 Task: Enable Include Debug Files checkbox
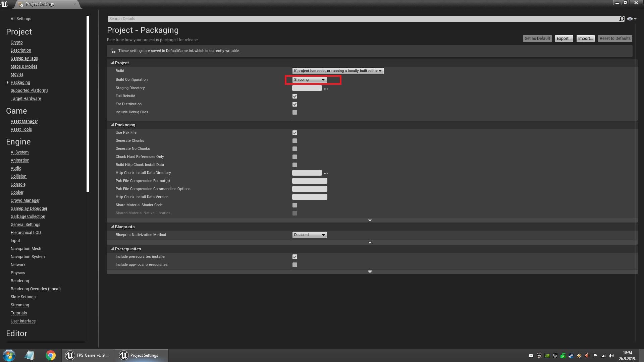tap(295, 112)
